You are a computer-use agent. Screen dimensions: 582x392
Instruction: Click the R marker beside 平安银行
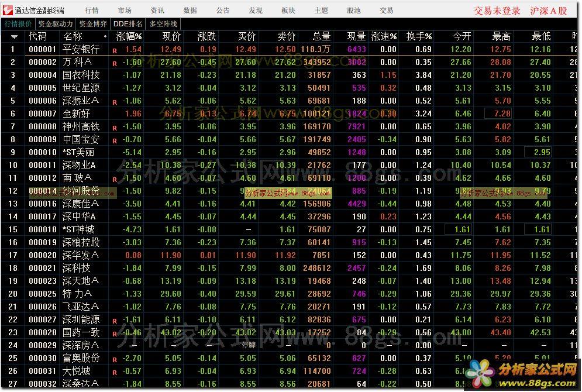click(x=115, y=51)
